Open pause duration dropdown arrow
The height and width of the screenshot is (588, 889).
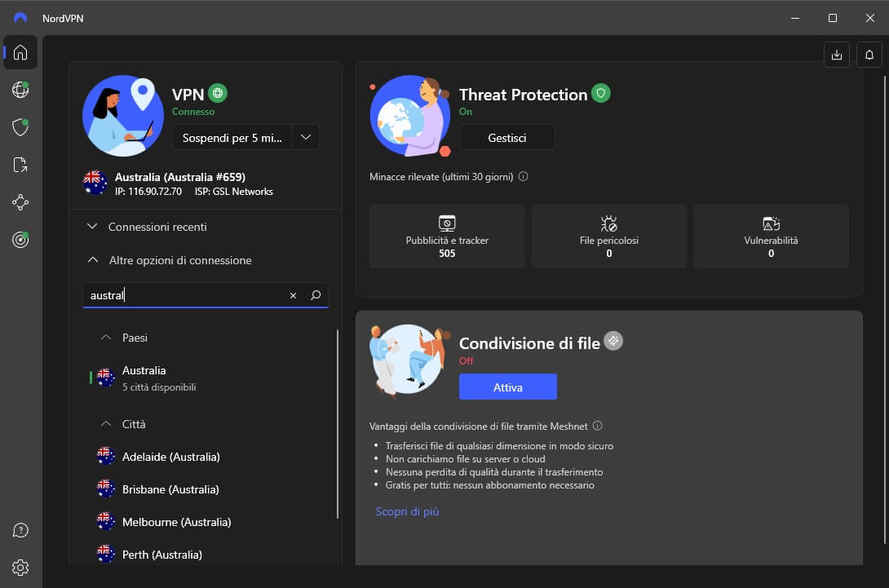(306, 137)
